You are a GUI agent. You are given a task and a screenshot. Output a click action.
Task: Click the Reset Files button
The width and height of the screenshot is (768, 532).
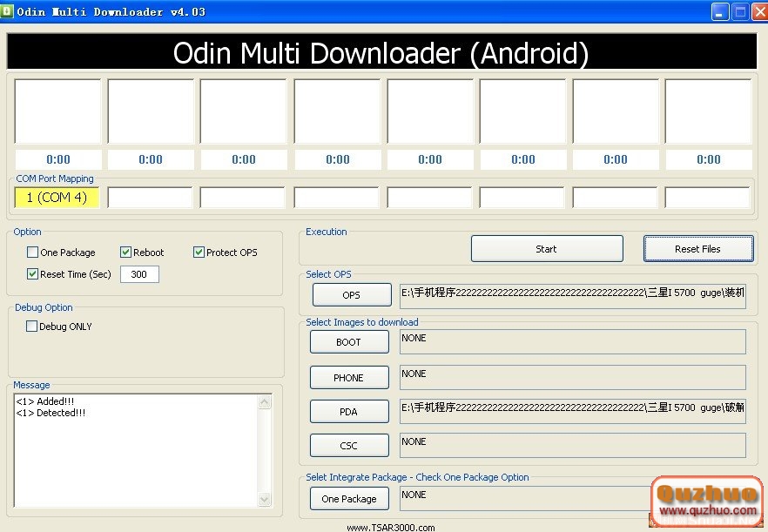pos(698,249)
